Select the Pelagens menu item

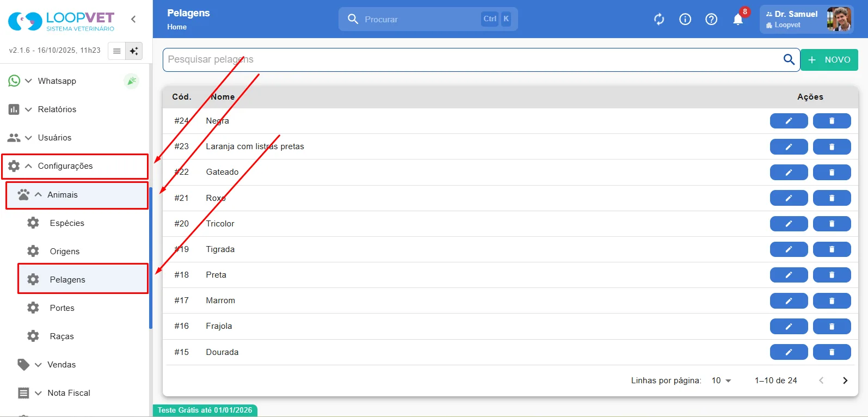pos(83,279)
